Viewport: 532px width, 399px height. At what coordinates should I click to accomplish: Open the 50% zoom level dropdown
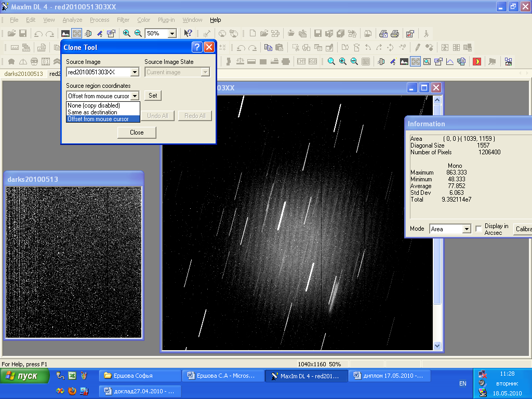tap(172, 33)
